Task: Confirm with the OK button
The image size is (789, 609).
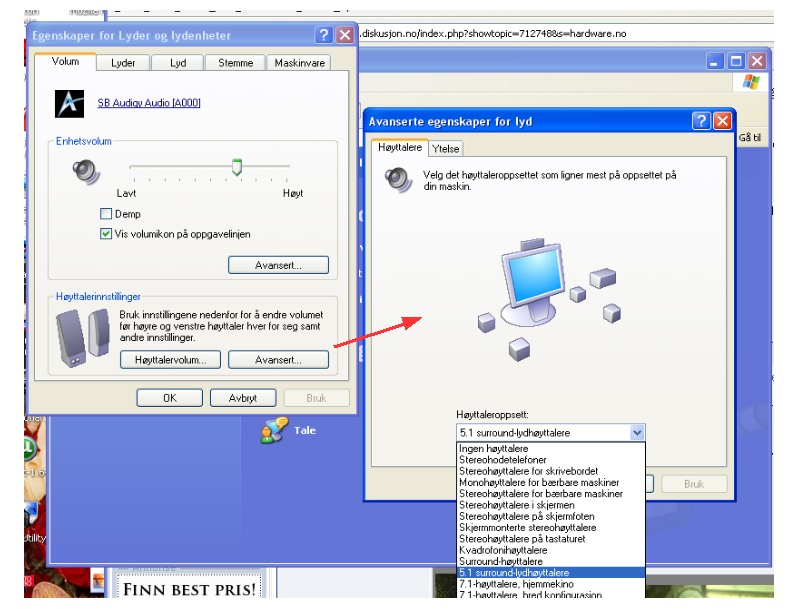Action: click(x=170, y=398)
